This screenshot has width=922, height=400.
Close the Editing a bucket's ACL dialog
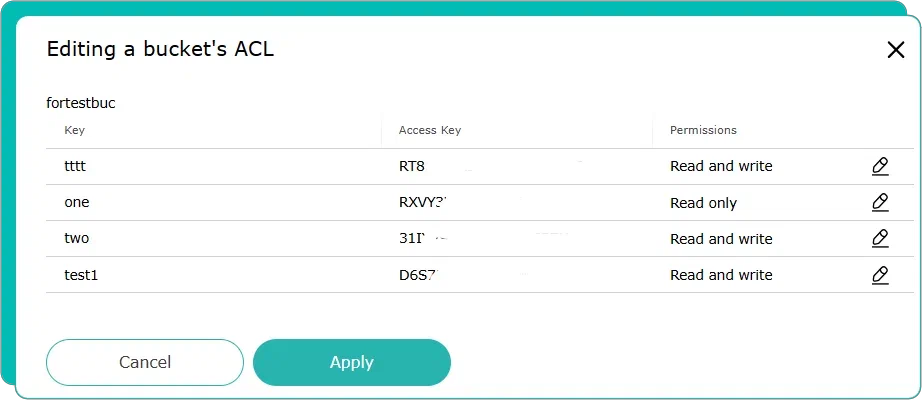895,50
